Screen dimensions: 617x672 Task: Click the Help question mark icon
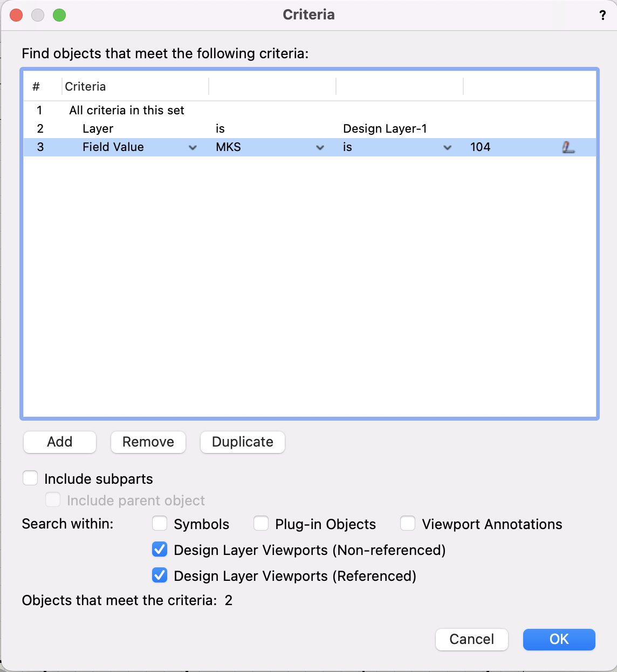point(602,15)
